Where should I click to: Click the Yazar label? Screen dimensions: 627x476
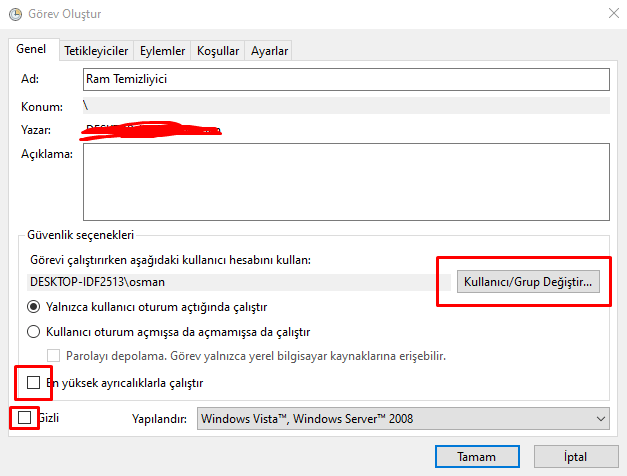tap(36, 130)
